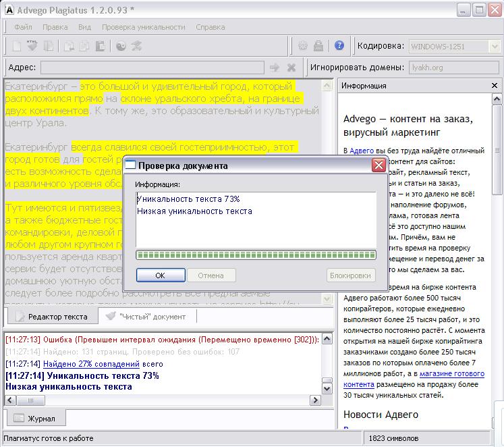
Task: Click the Игнорировать домены field
Action: coord(454,68)
